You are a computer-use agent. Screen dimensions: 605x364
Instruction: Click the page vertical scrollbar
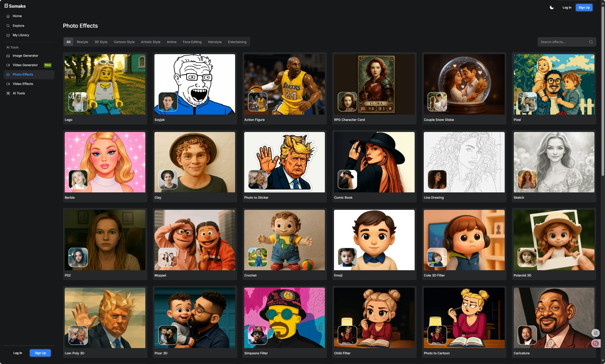pyautogui.click(x=603, y=91)
